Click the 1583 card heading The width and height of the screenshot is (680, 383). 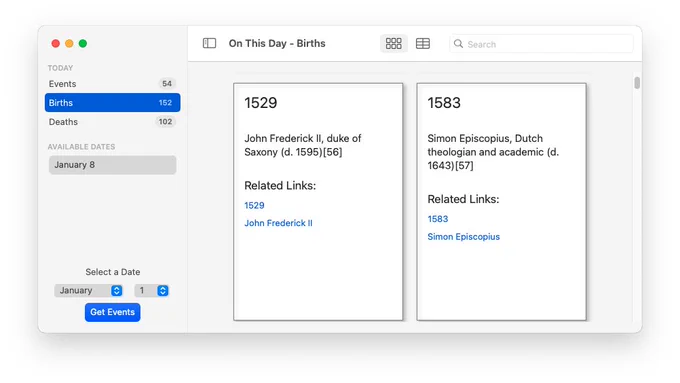(x=444, y=103)
